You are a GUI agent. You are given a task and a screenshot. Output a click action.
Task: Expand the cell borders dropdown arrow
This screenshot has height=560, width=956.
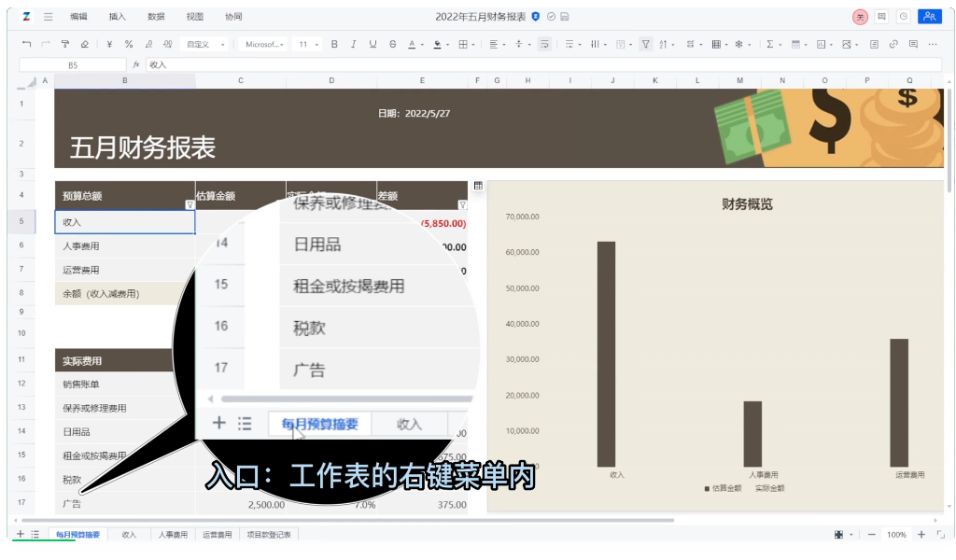coord(473,45)
